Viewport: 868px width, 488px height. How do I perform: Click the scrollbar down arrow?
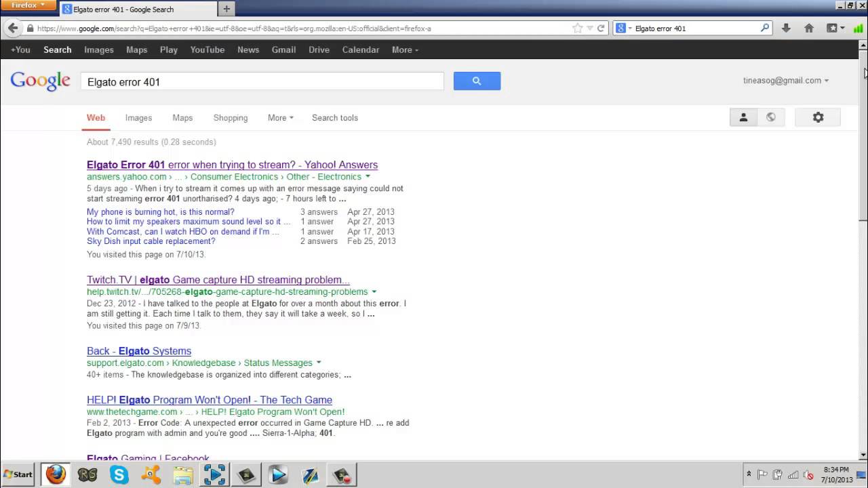click(863, 455)
